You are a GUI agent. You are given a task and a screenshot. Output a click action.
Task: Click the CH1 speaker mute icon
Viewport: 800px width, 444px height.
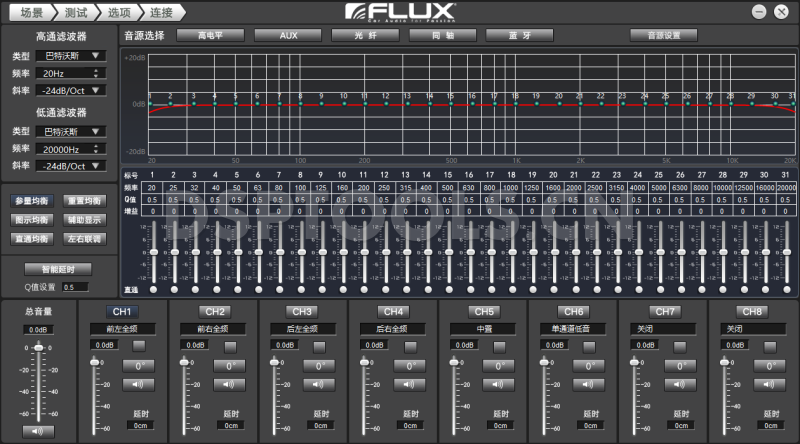click(138, 384)
